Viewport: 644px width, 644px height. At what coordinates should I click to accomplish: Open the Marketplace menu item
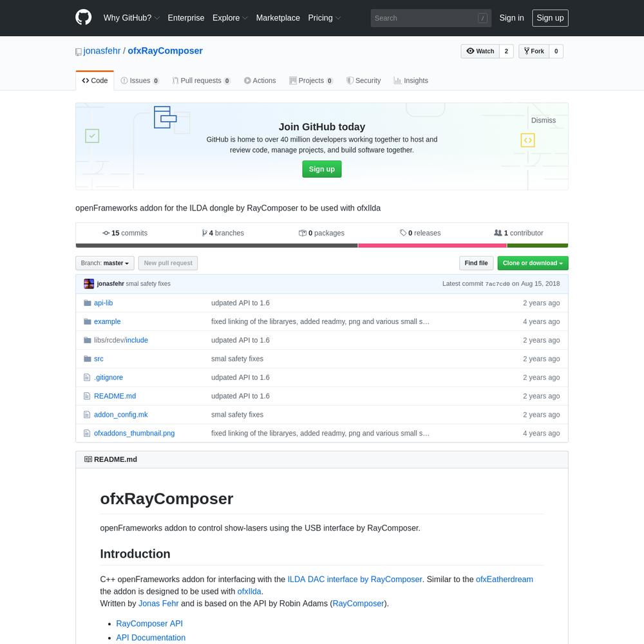click(x=278, y=18)
